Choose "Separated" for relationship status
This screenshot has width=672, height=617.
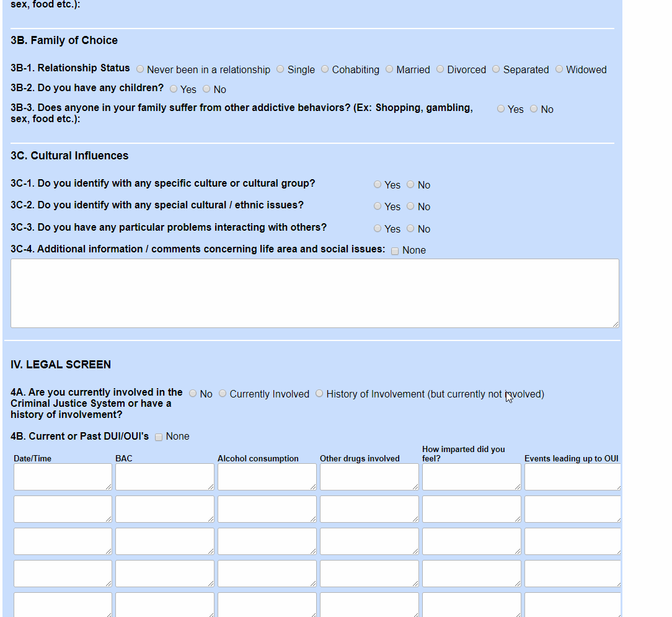pos(496,69)
